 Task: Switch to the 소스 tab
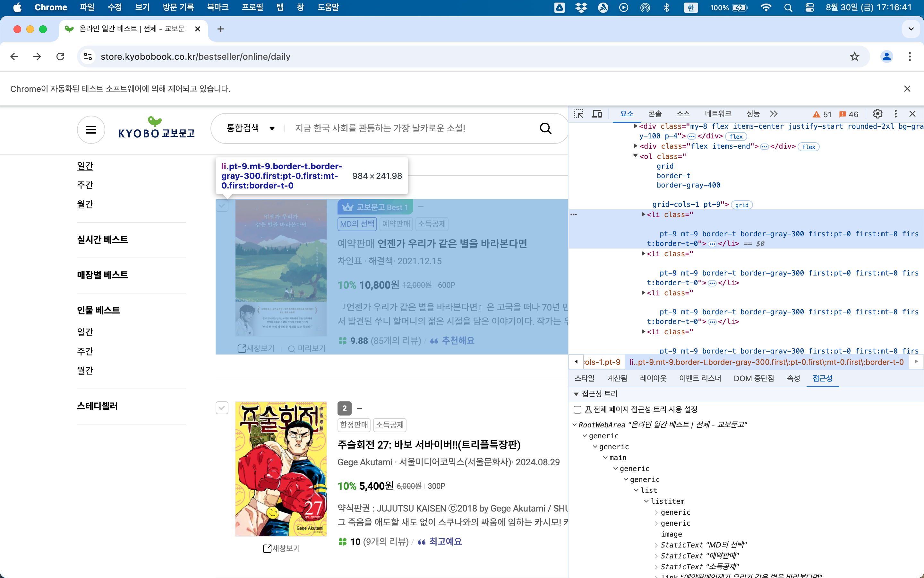click(683, 114)
